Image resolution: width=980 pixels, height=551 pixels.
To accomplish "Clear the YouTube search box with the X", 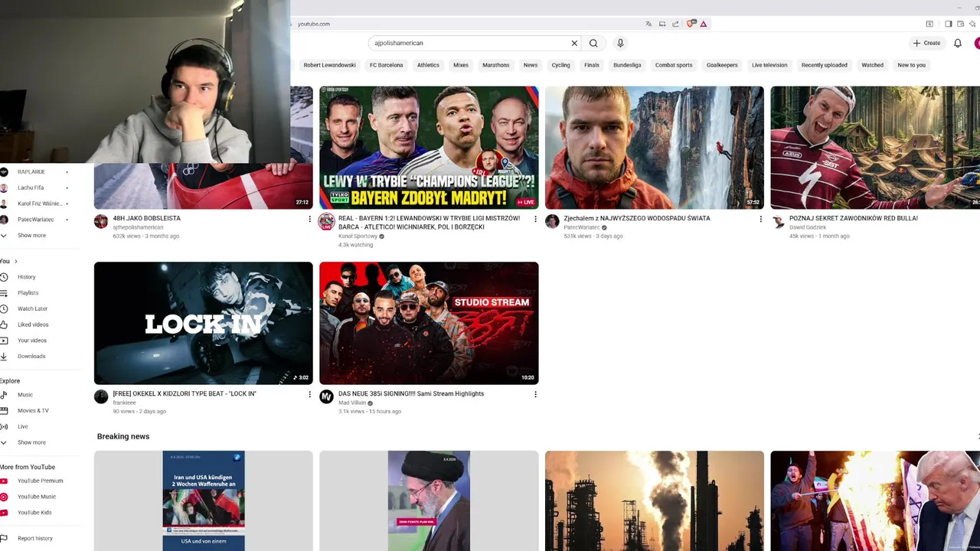I will pyautogui.click(x=574, y=43).
